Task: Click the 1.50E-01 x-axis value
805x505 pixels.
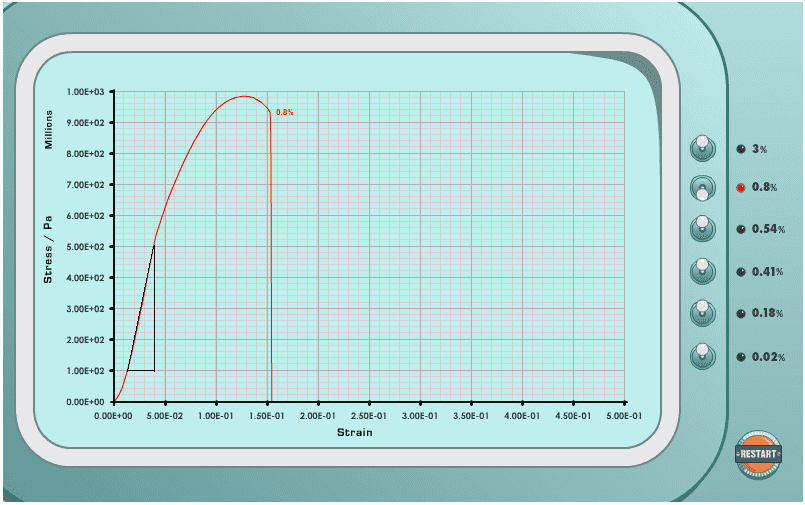Action: (x=267, y=416)
